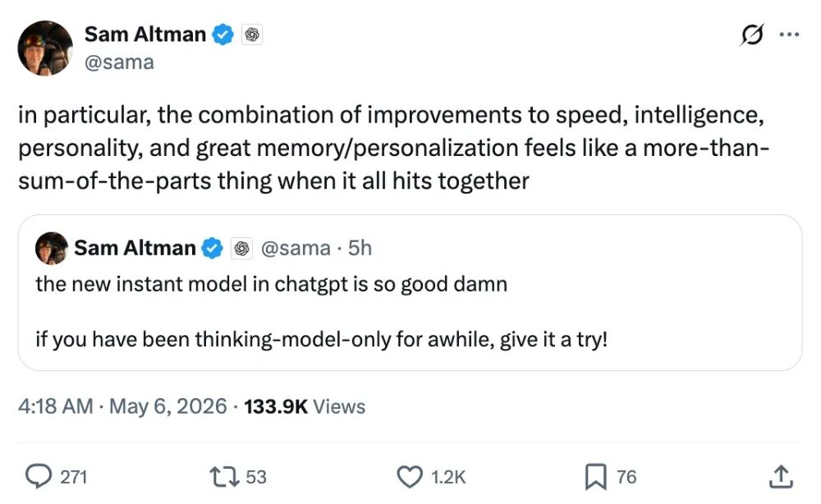Click the verified badge in quoted tweet
821x504 pixels.
click(x=212, y=248)
